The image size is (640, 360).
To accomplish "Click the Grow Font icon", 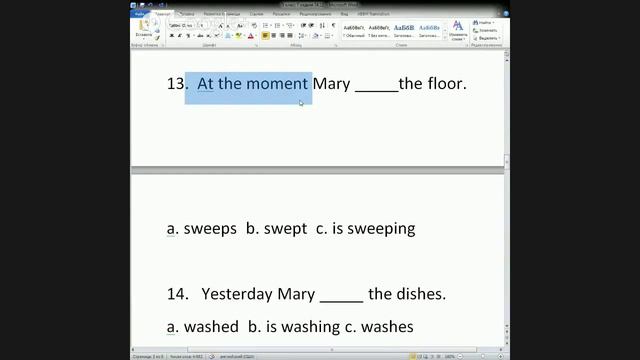I will tap(220, 26).
